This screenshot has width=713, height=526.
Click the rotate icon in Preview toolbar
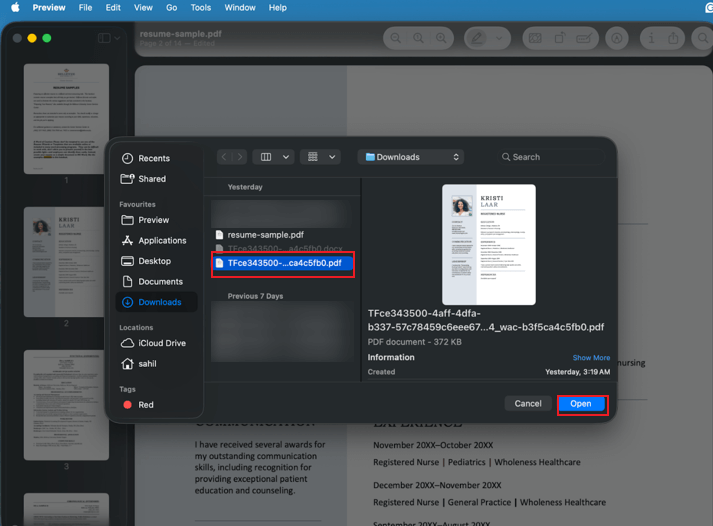point(559,38)
